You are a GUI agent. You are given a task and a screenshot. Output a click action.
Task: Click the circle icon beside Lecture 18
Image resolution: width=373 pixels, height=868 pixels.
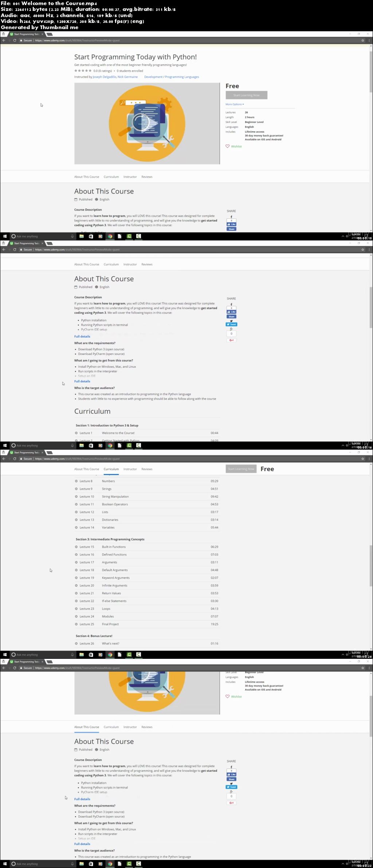point(76,570)
